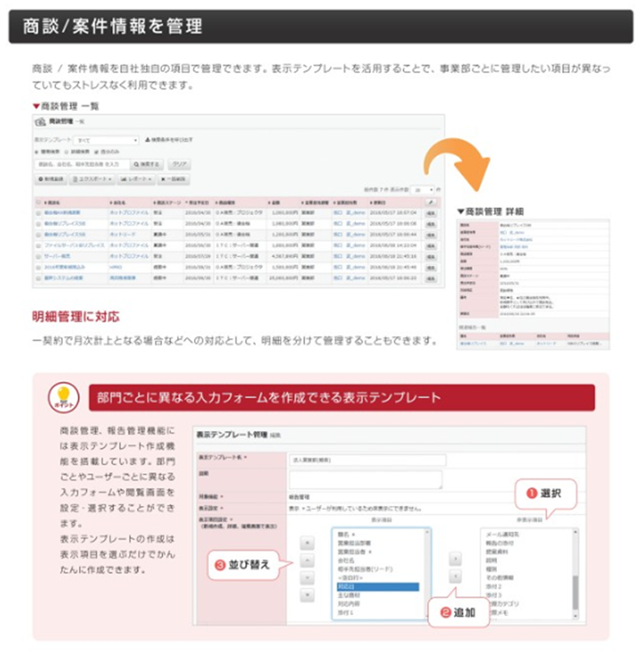Select the 簡易検索 radio button
The height and width of the screenshot is (656, 644).
pos(37,152)
